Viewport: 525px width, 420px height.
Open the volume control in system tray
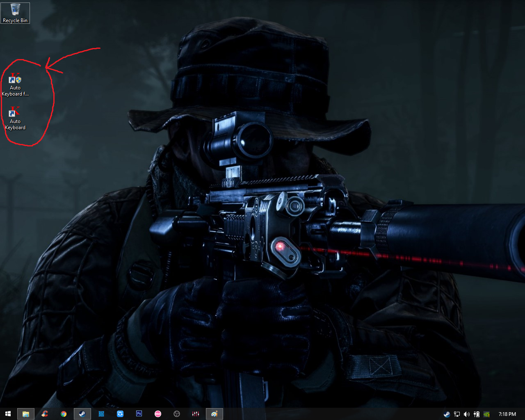click(466, 414)
